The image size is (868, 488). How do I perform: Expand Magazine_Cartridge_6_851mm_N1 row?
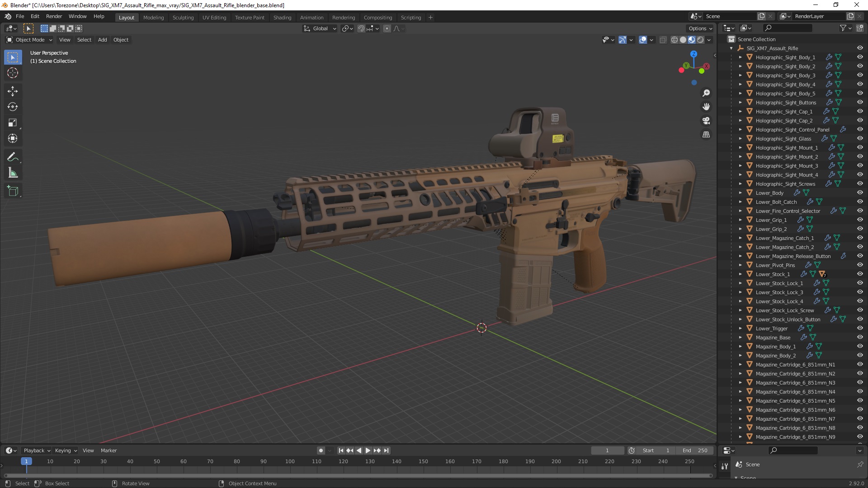(x=740, y=365)
